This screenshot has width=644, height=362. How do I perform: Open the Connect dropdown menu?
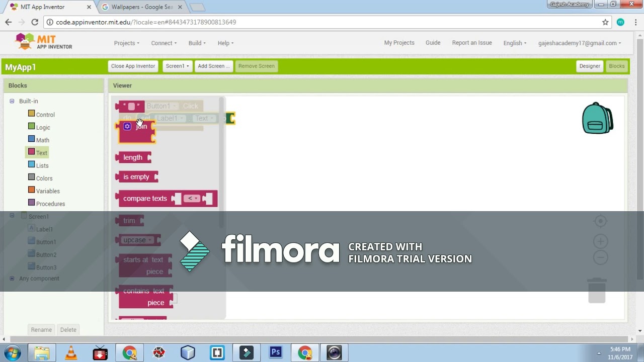[x=164, y=43]
